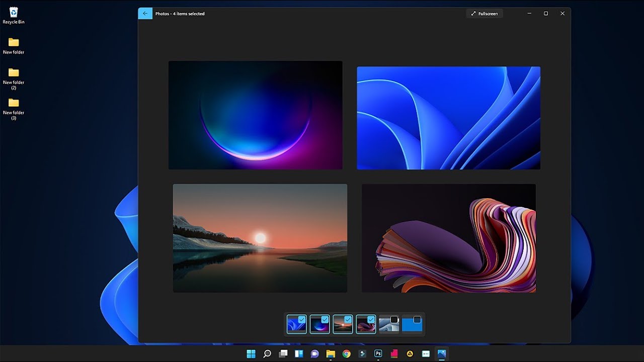This screenshot has width=644, height=362.
Task: Open File Explorer from taskbar
Action: (331, 353)
